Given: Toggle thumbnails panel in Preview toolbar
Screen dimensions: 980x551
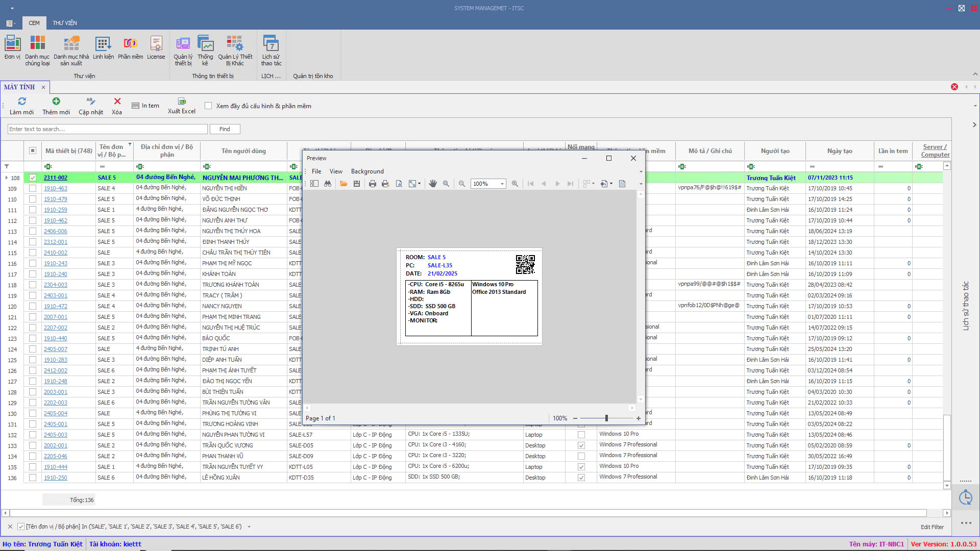Looking at the screenshot, I should (314, 184).
